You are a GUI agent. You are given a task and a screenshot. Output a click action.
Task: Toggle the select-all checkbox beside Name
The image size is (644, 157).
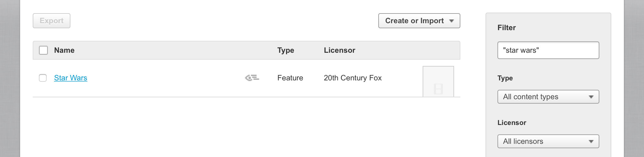point(43,50)
